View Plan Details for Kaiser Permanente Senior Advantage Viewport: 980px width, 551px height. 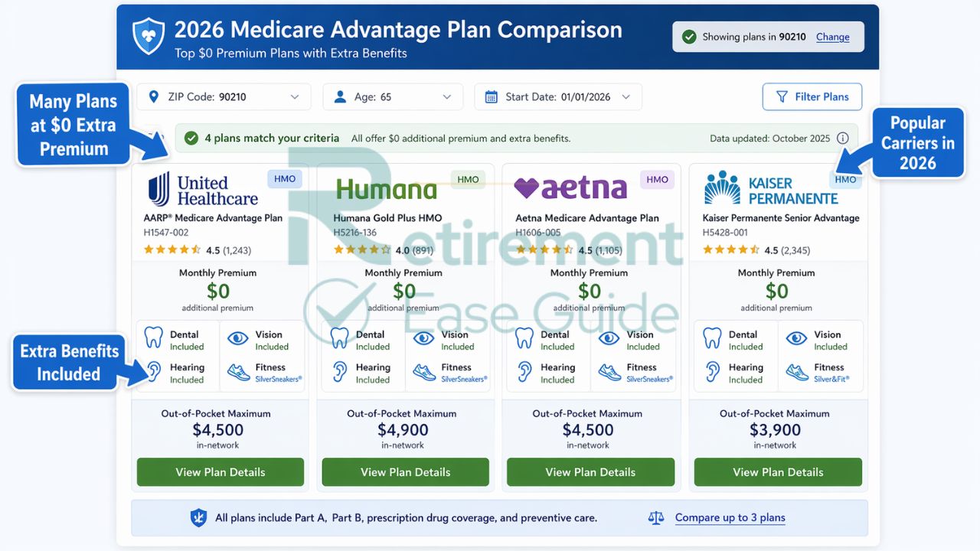coord(777,472)
